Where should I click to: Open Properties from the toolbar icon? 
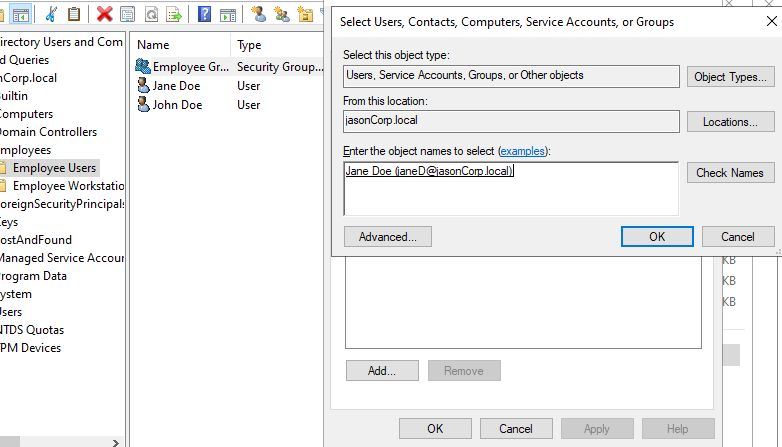pos(127,14)
